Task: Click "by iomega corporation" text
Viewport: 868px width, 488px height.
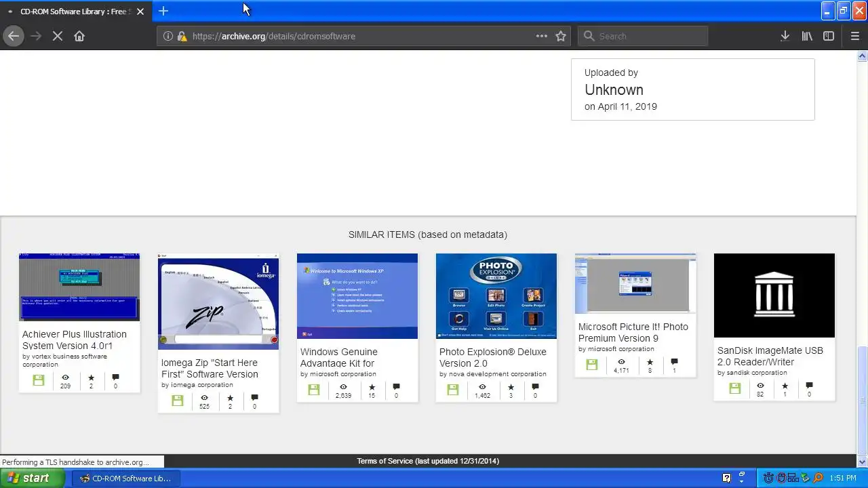Action: (197, 385)
